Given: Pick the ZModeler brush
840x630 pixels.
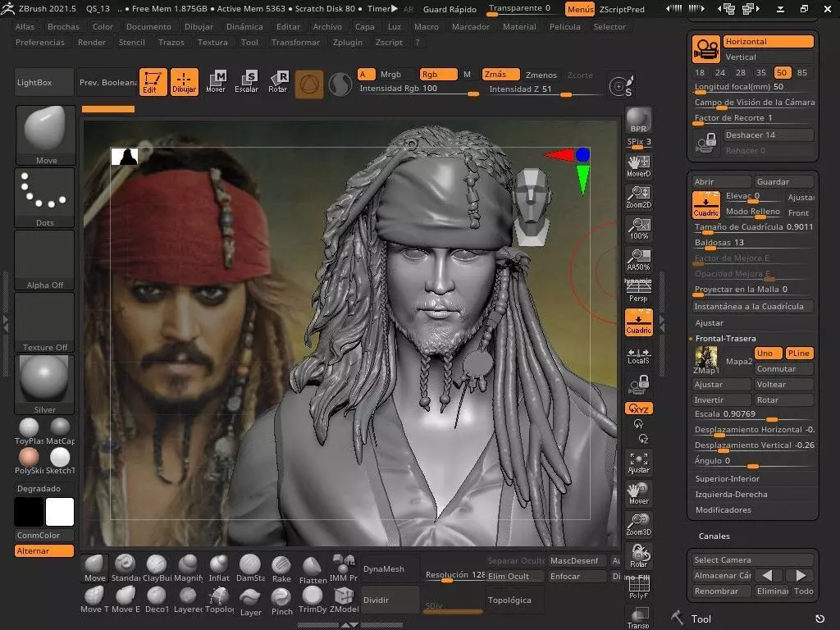Looking at the screenshot, I should coord(344,600).
